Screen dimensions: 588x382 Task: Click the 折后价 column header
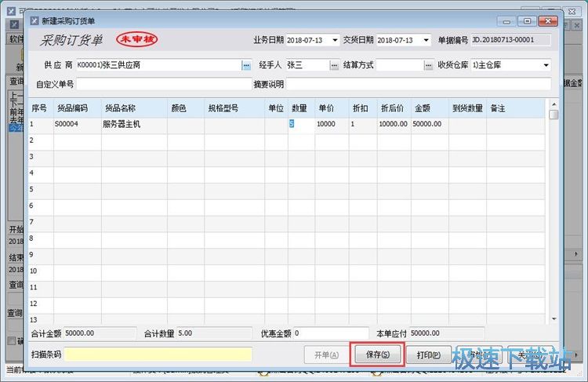coord(394,108)
